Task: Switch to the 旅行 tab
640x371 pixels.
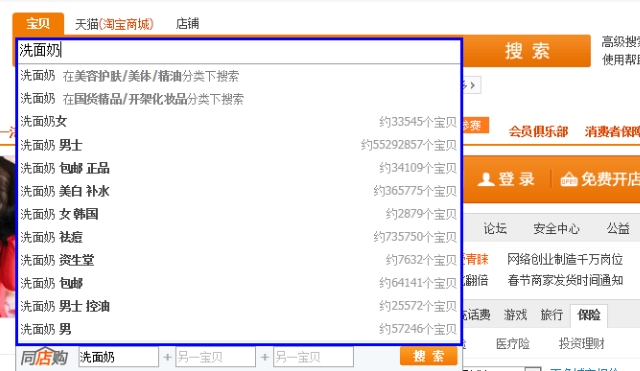Action: pos(552,315)
